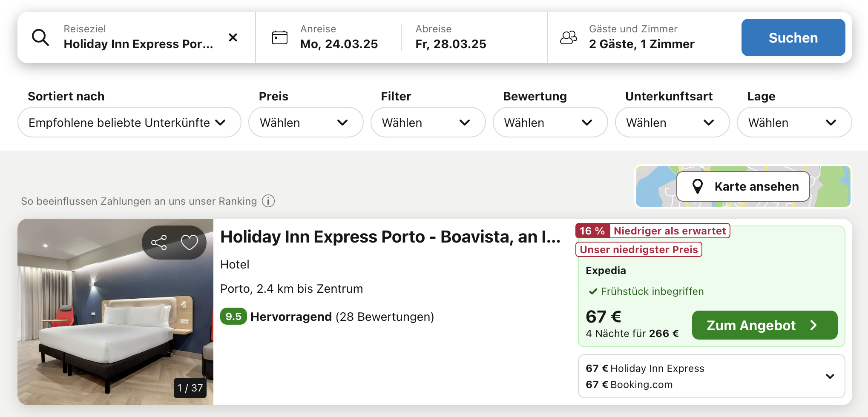The width and height of the screenshot is (868, 417).
Task: Open Hervorragend (28 Bewertungen) reviews
Action: 342,317
